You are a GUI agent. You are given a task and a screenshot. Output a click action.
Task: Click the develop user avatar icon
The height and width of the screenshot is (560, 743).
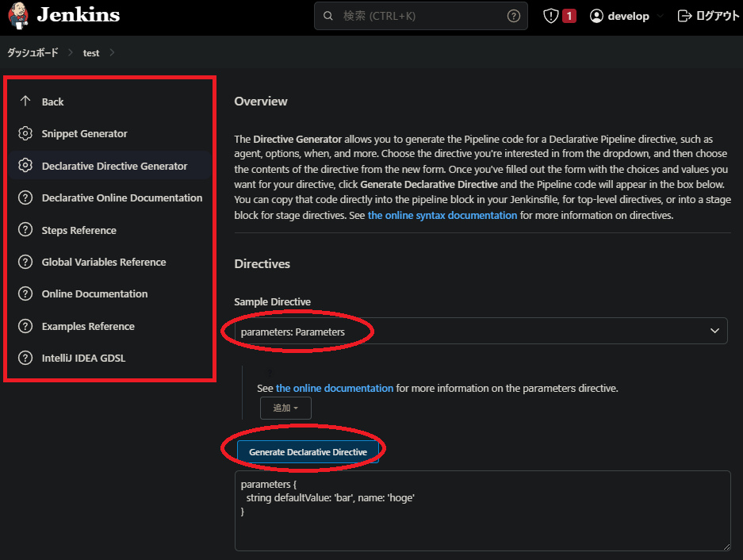(x=596, y=16)
